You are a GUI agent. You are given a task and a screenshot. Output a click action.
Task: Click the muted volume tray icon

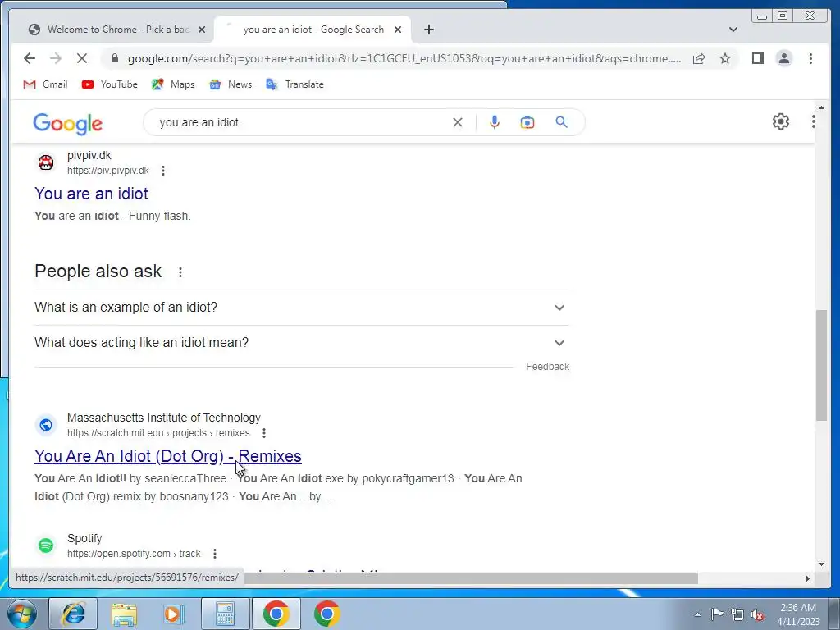[x=757, y=614]
